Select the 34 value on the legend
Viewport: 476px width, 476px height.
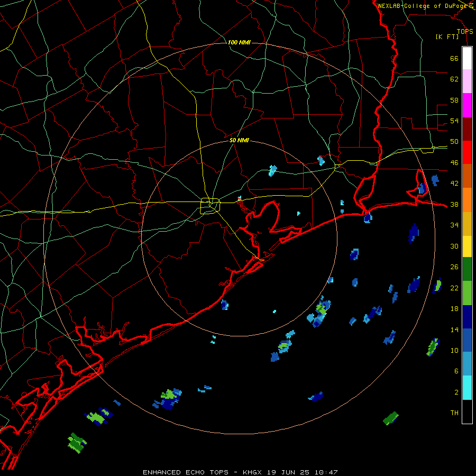(454, 225)
